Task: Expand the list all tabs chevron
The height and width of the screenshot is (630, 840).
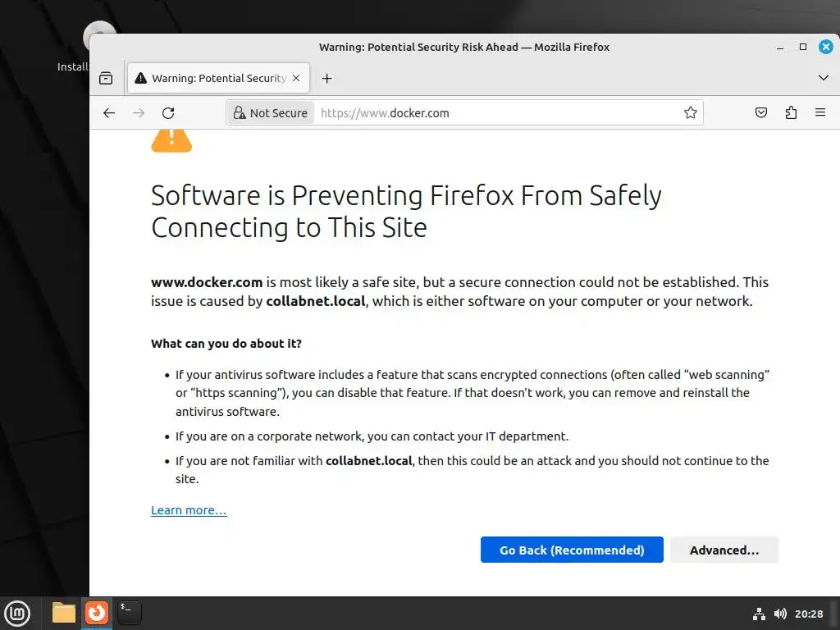Action: 824,78
